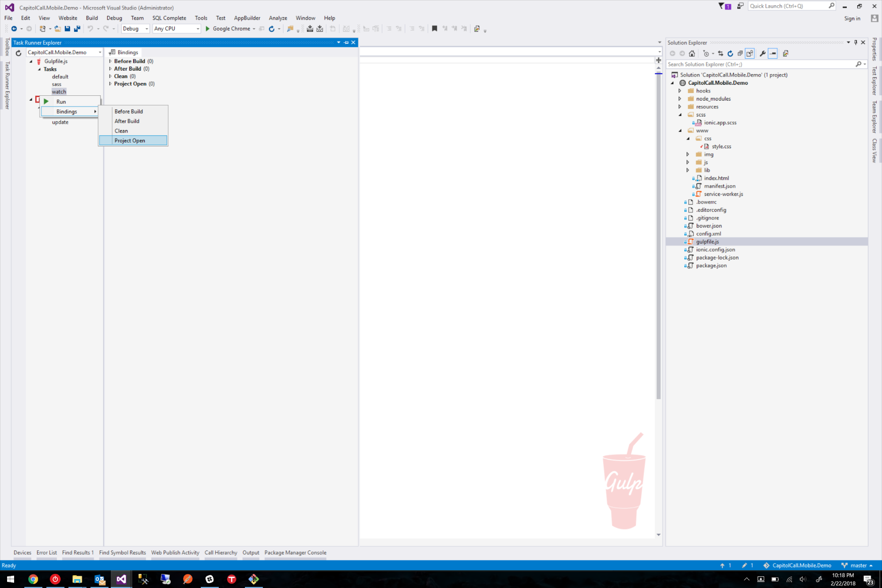Expand the node_modules folder
Viewport: 882px width, 588px height.
click(x=680, y=99)
